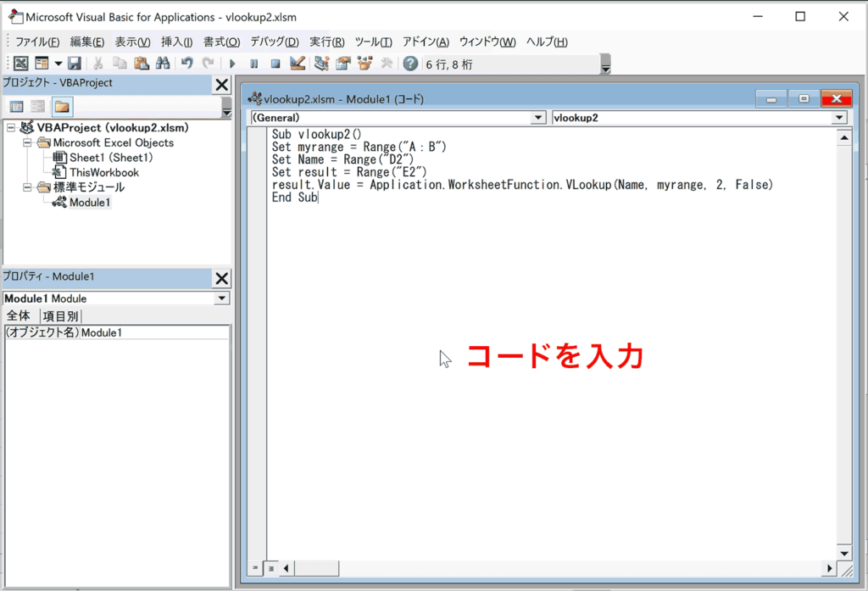The height and width of the screenshot is (591, 868).
Task: Minimize the Module1 code window
Action: [x=771, y=98]
